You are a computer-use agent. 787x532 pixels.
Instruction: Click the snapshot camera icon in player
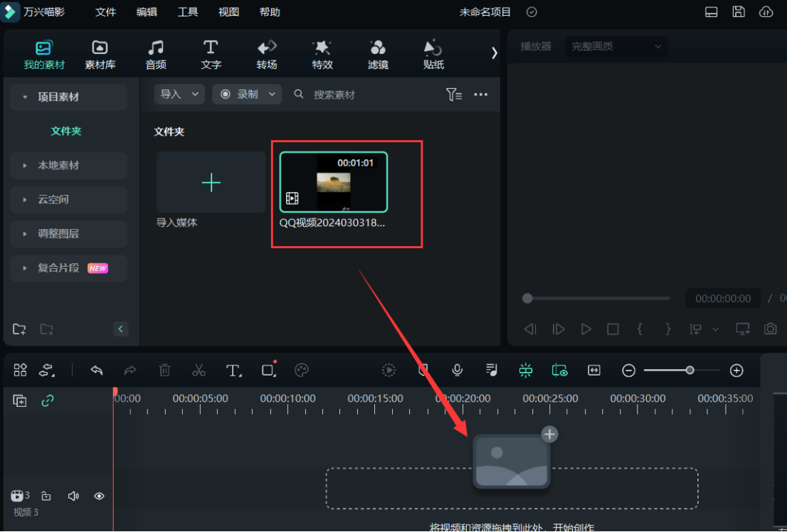[x=770, y=329]
